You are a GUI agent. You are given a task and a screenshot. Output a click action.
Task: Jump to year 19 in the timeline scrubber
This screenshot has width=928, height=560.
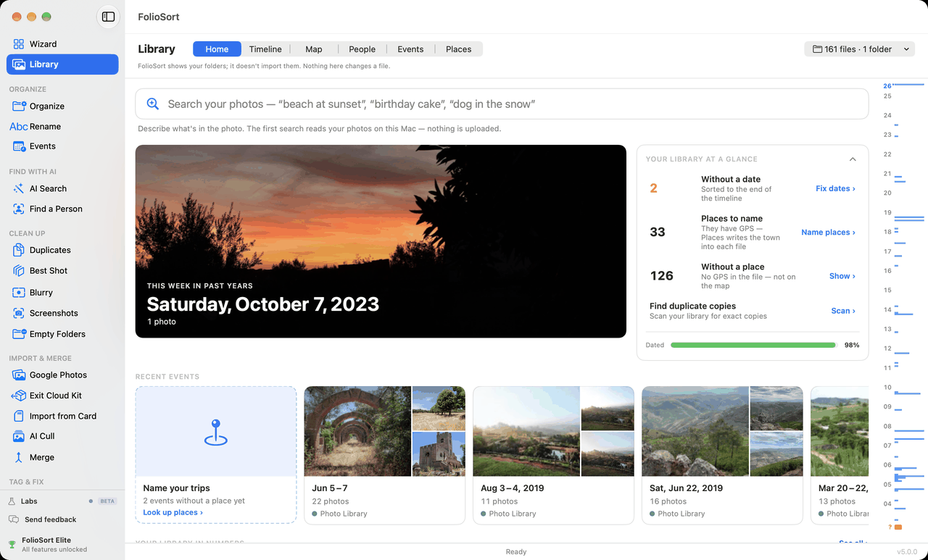pyautogui.click(x=887, y=213)
